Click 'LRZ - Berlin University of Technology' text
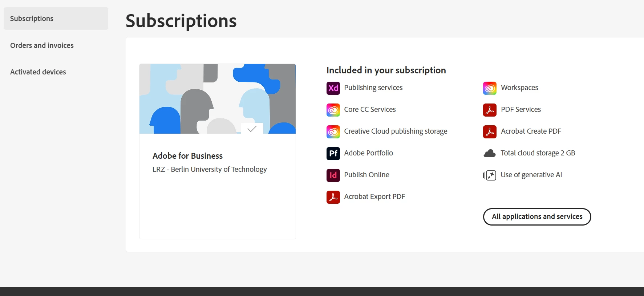 210,169
